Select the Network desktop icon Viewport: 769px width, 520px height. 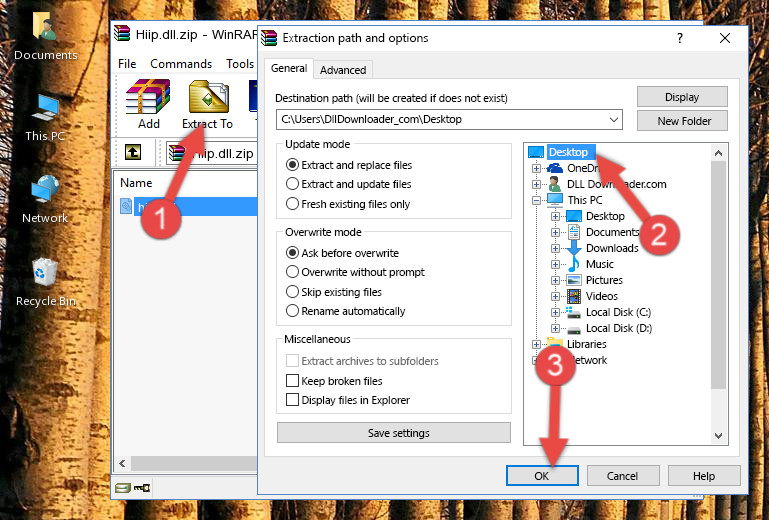click(x=46, y=189)
